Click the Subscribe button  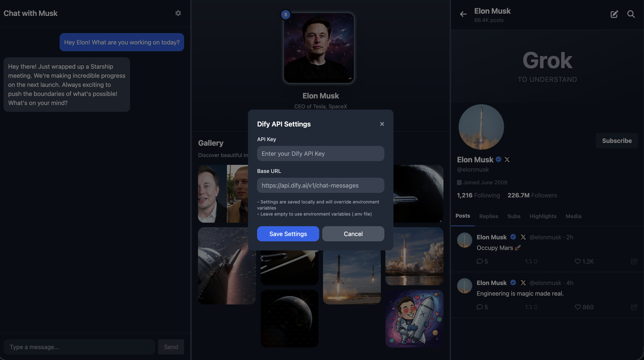616,141
